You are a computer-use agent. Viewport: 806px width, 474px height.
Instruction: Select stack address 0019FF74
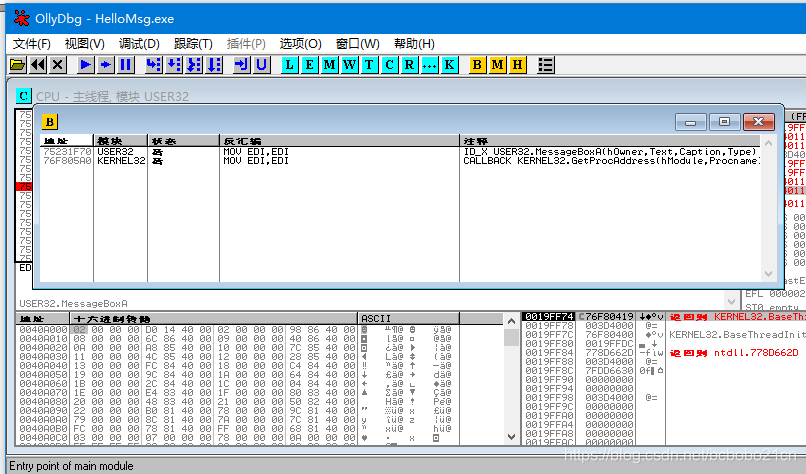tap(549, 317)
